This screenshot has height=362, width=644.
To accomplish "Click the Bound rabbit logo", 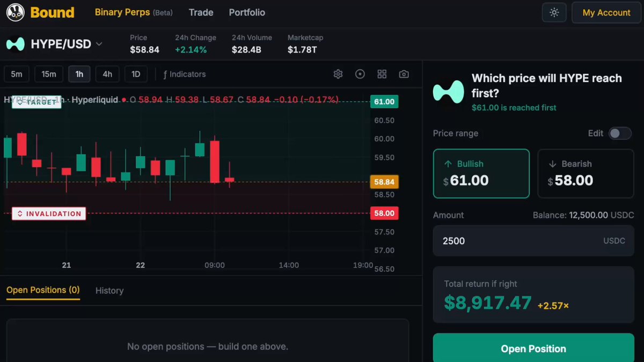I will [x=16, y=12].
